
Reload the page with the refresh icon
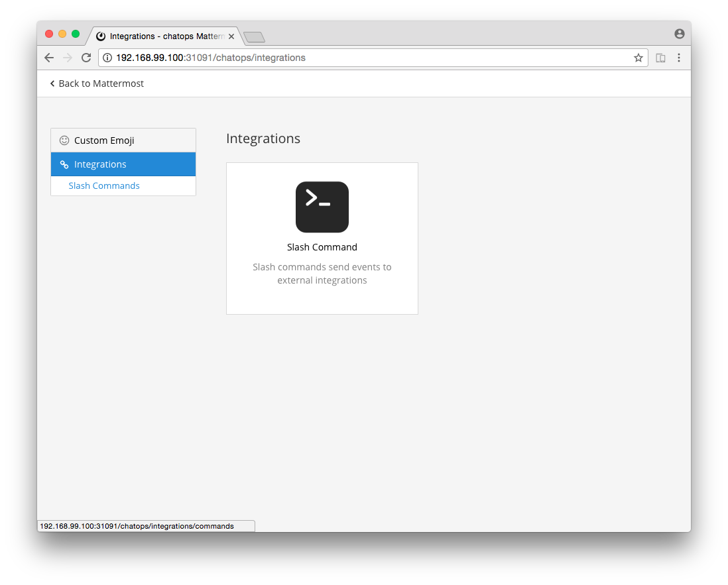tap(86, 58)
